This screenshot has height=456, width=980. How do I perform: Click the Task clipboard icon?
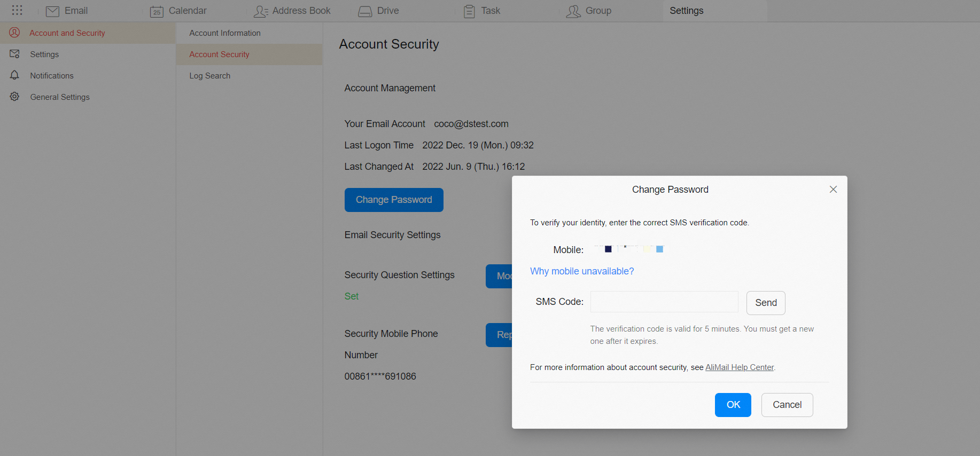(x=469, y=11)
